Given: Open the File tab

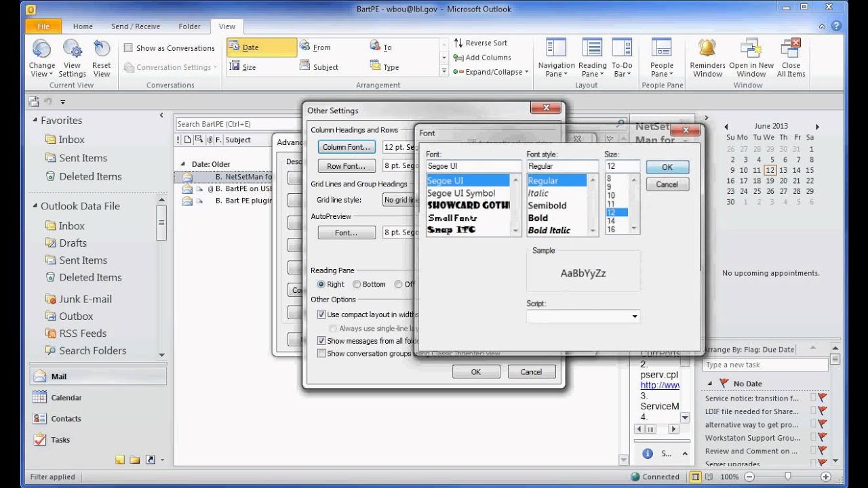Looking at the screenshot, I should 43,26.
